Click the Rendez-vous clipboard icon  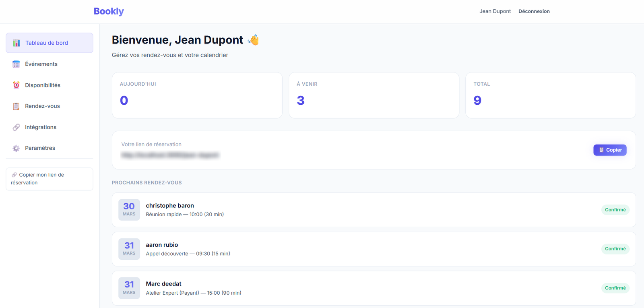point(16,106)
